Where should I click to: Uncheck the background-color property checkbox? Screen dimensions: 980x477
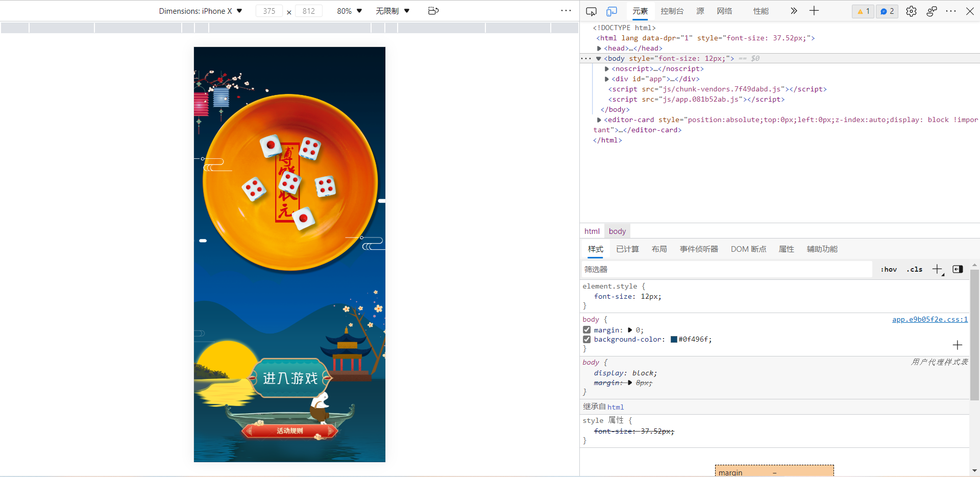[x=587, y=339]
